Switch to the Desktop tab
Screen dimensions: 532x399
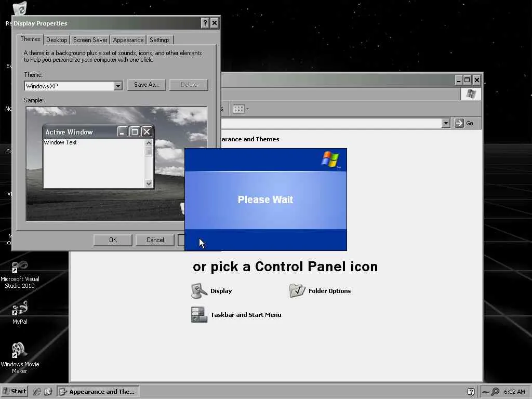tap(57, 40)
